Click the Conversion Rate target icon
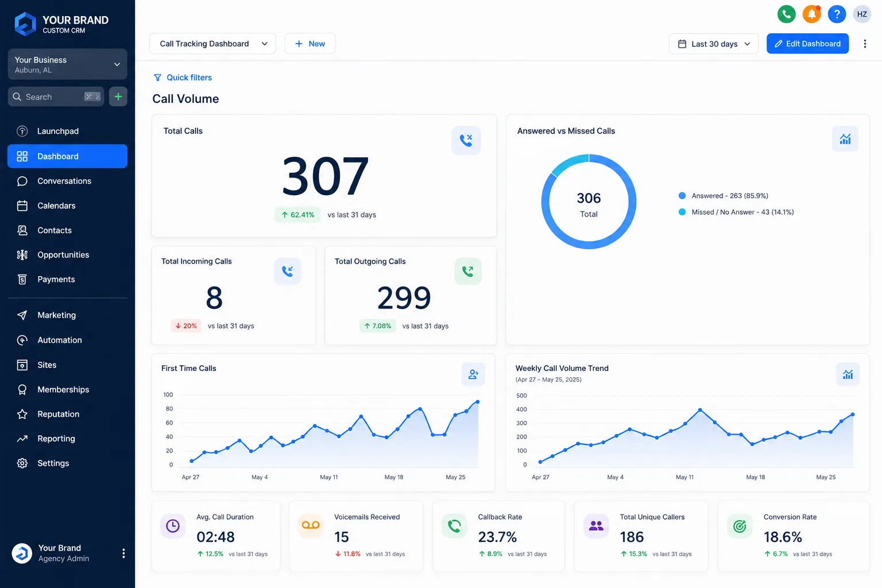This screenshot has width=882, height=588. point(740,525)
